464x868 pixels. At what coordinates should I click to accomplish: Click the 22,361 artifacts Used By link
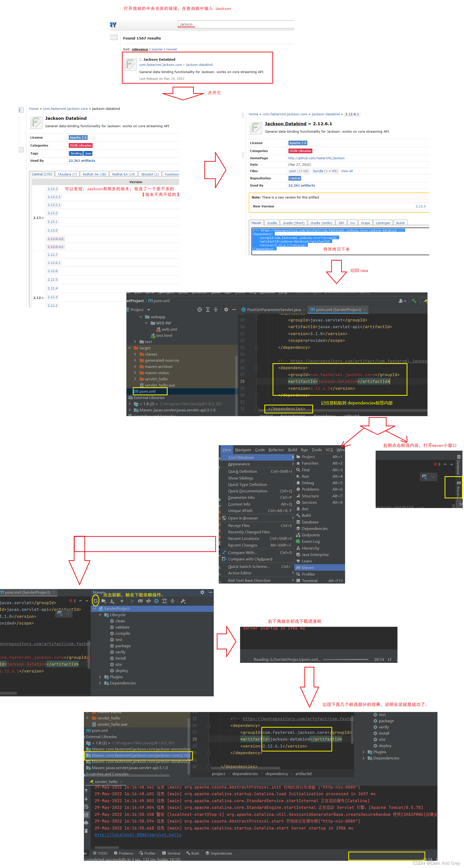coord(301,185)
